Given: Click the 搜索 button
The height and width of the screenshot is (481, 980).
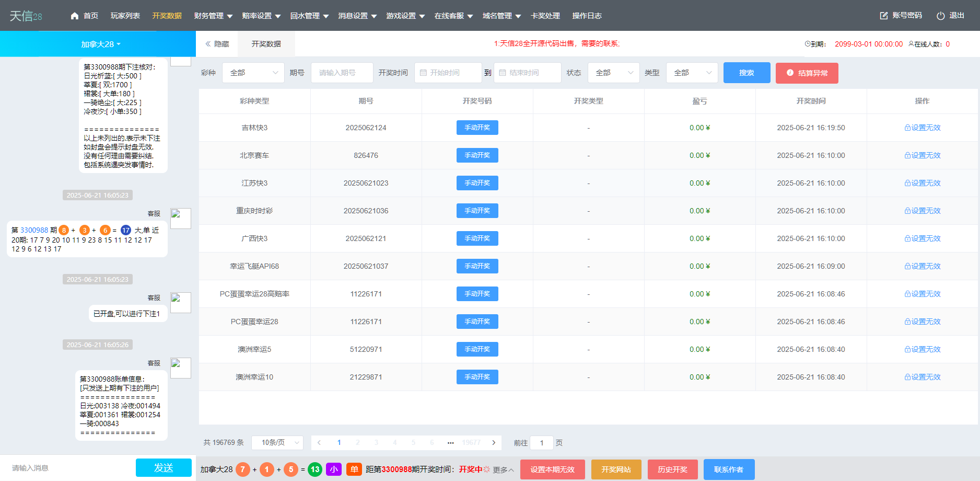Looking at the screenshot, I should 746,73.
